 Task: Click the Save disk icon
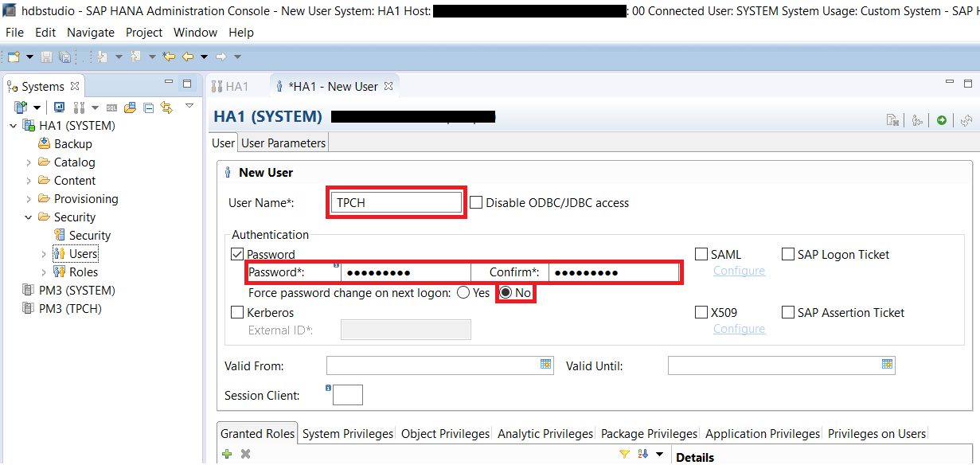pos(46,57)
